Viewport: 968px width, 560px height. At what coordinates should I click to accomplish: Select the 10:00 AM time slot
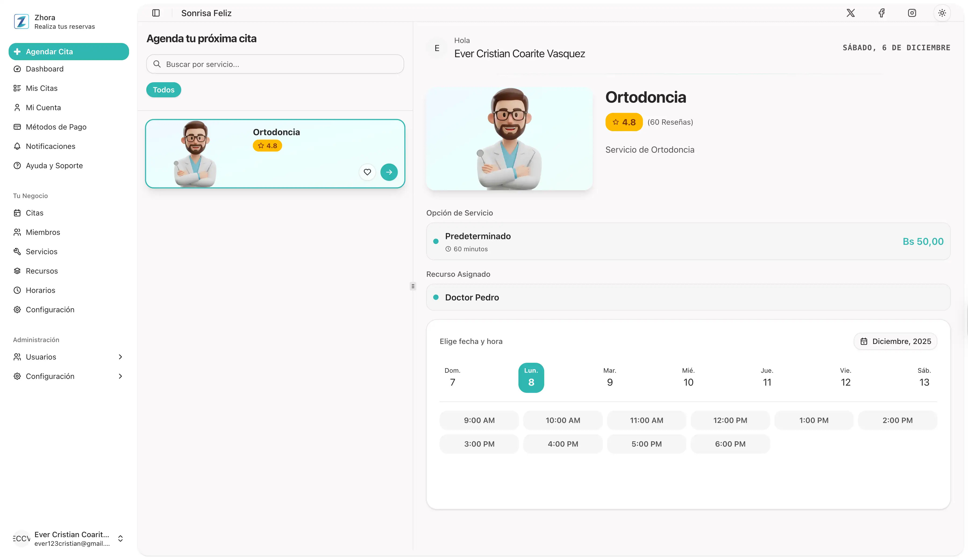[x=563, y=420]
